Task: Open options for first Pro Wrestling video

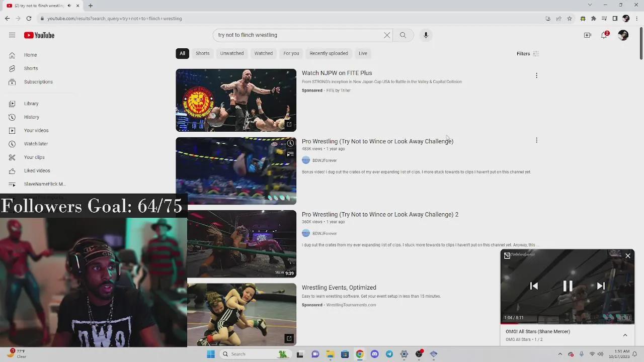Action: (x=536, y=140)
